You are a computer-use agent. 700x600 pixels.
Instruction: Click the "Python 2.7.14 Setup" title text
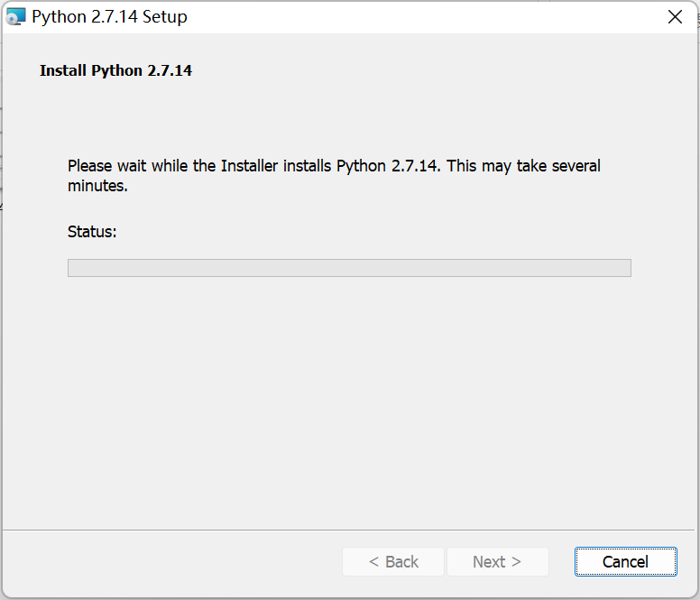pos(109,16)
